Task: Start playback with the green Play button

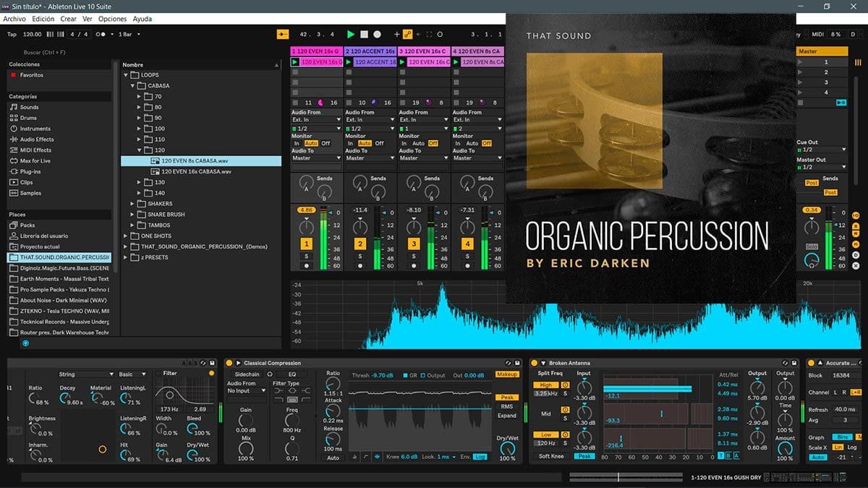Action: pyautogui.click(x=351, y=34)
